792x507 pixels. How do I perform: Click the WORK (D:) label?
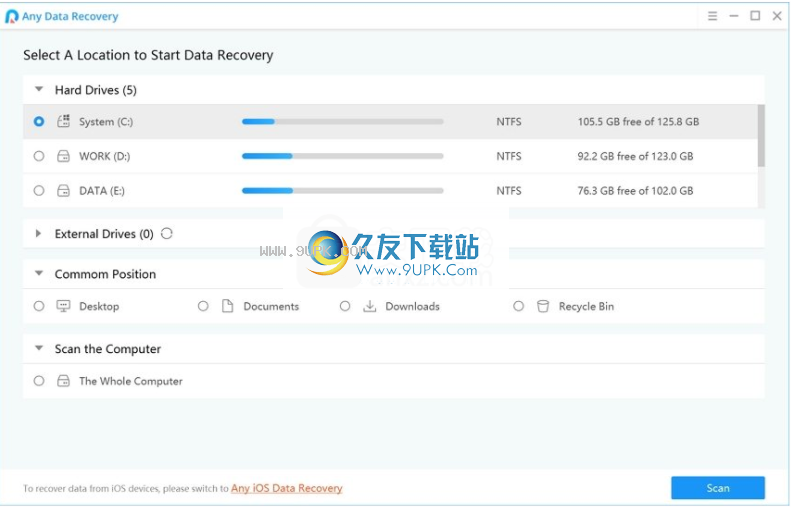click(x=105, y=156)
